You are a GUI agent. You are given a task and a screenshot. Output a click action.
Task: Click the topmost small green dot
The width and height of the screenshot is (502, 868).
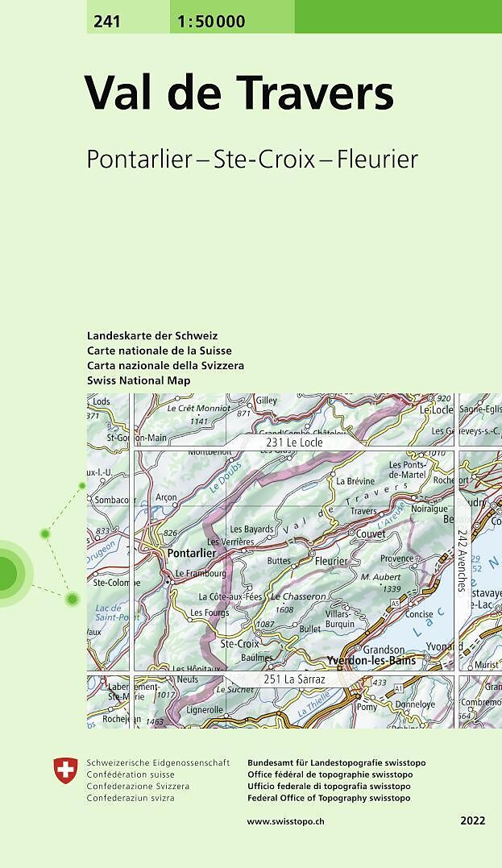click(x=81, y=486)
